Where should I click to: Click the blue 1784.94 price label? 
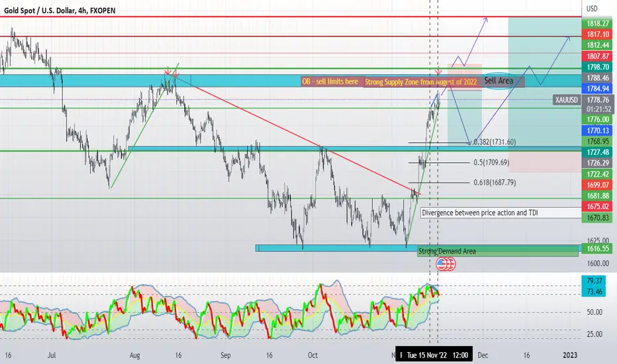point(598,89)
